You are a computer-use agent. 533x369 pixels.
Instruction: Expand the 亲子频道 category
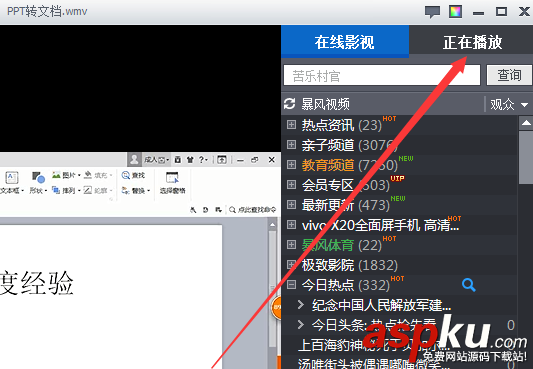click(291, 145)
